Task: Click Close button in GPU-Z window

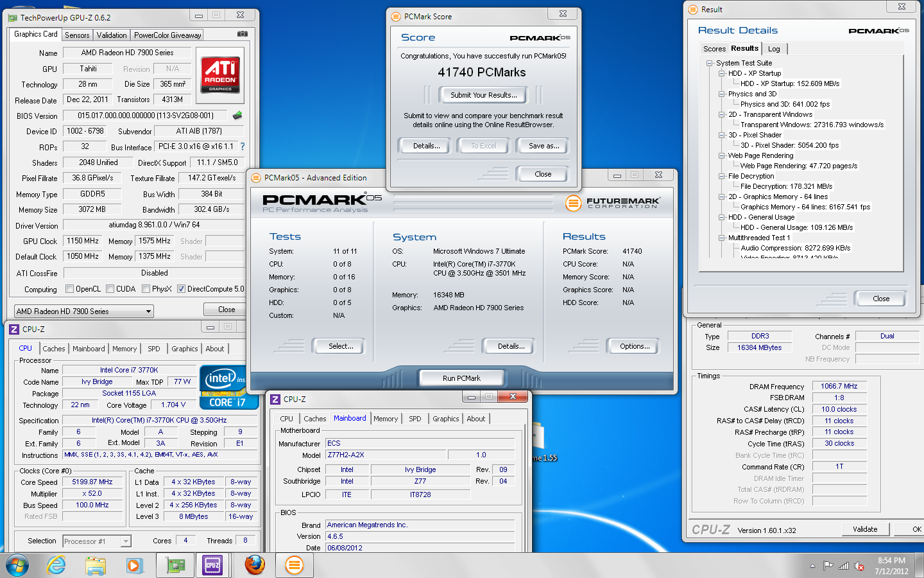Action: [x=227, y=310]
